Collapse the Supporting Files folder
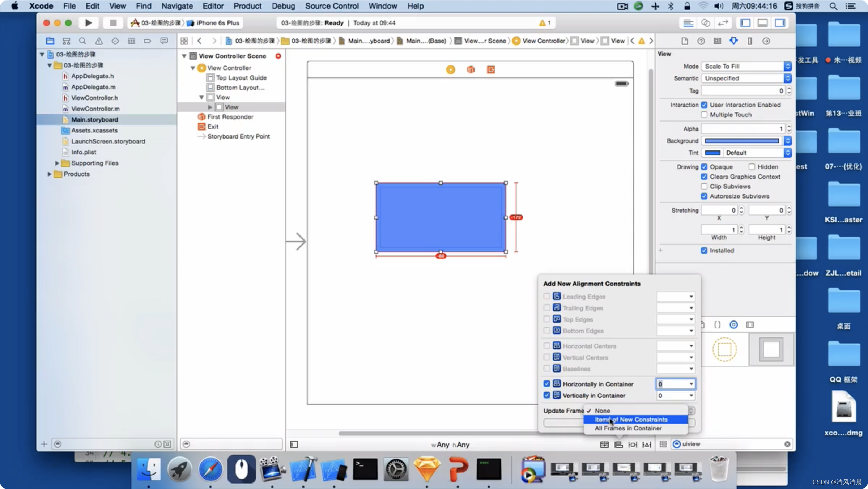The height and width of the screenshot is (489, 868). [57, 163]
